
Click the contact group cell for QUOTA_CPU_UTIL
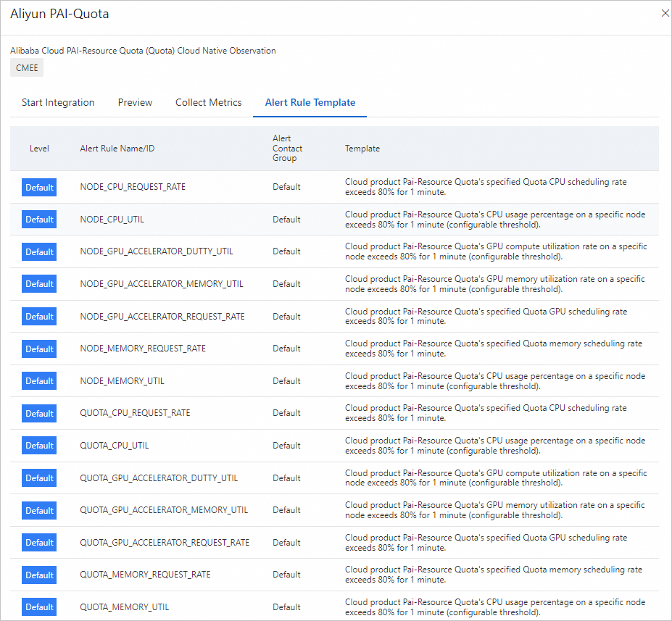pos(286,446)
